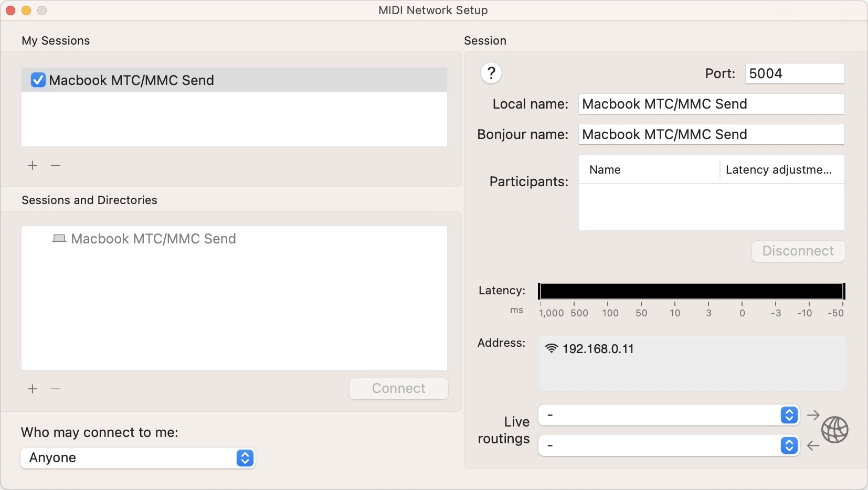Click the address 192.168.0.11

pos(598,349)
